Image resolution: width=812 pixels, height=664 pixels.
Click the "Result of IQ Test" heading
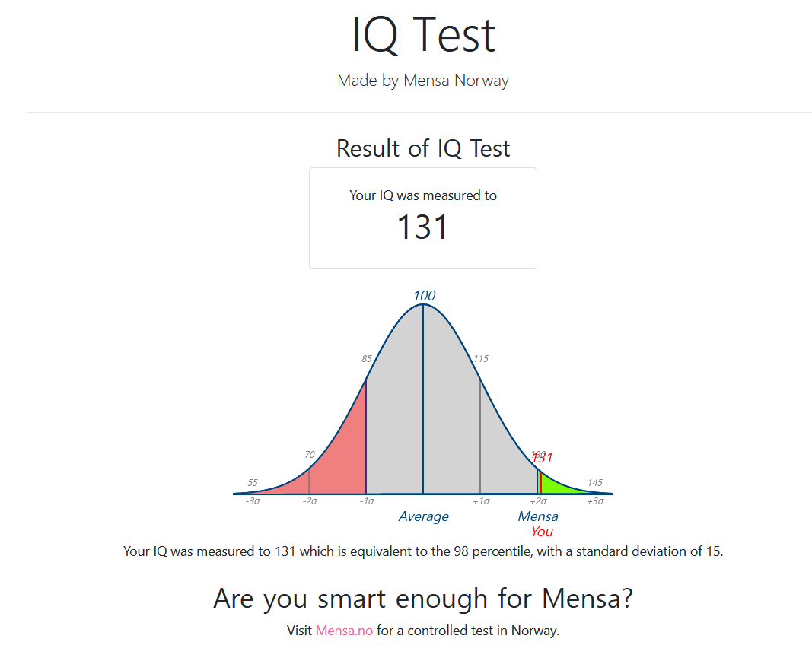(423, 148)
